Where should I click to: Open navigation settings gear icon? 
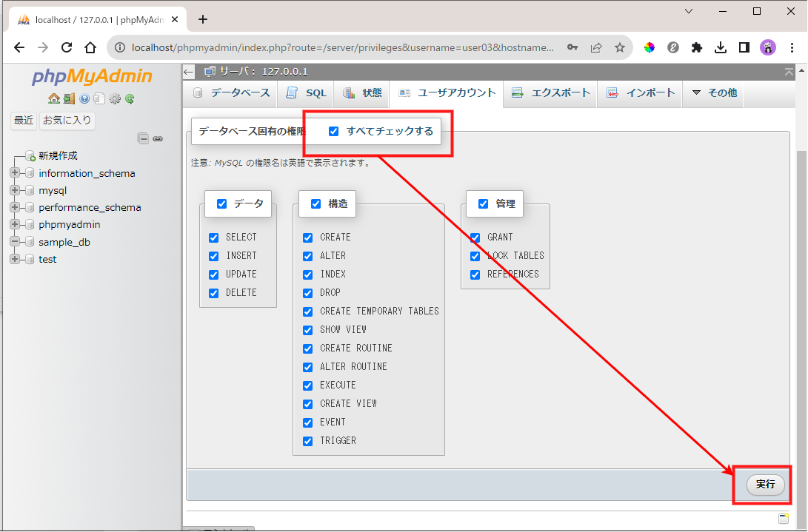pos(114,98)
